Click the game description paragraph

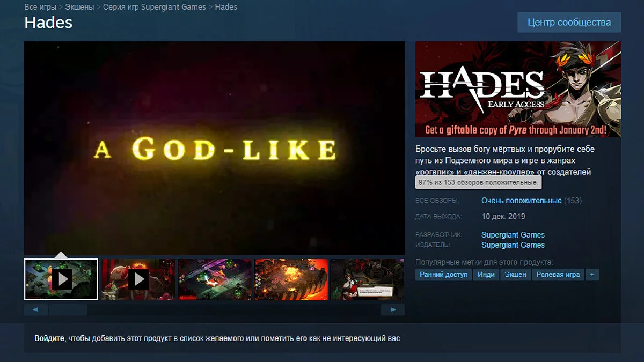click(505, 160)
